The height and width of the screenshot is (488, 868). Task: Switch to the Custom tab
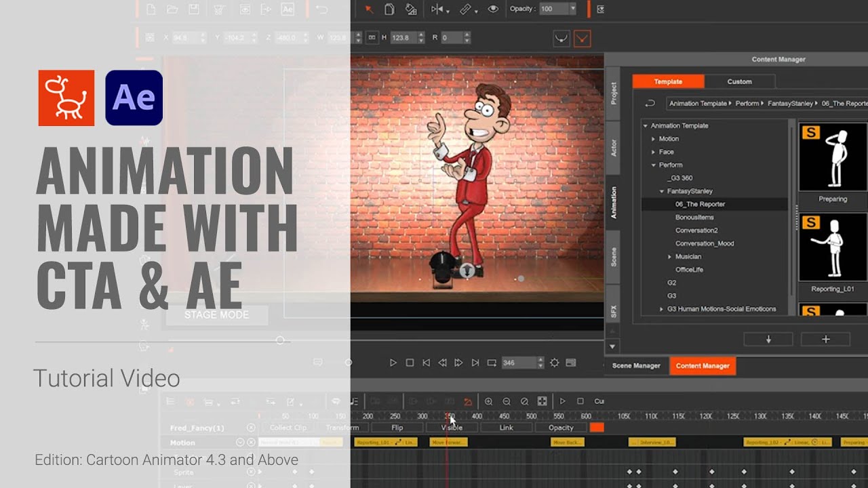tap(739, 81)
